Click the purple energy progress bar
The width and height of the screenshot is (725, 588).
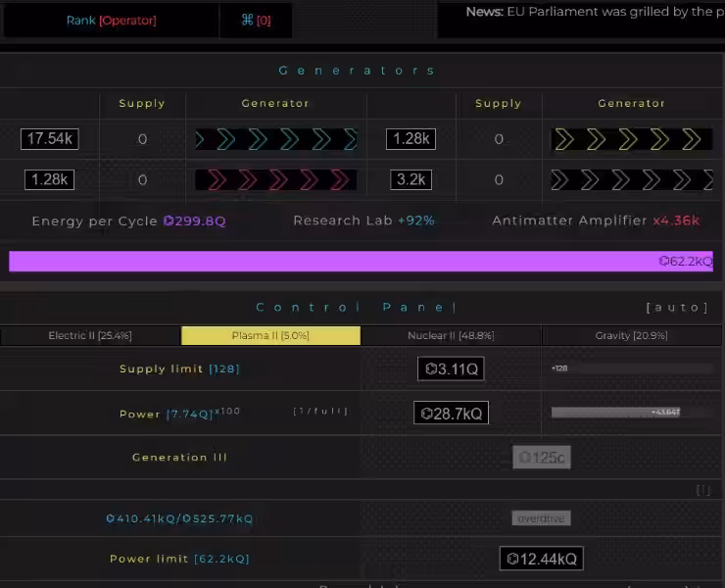[x=361, y=262]
